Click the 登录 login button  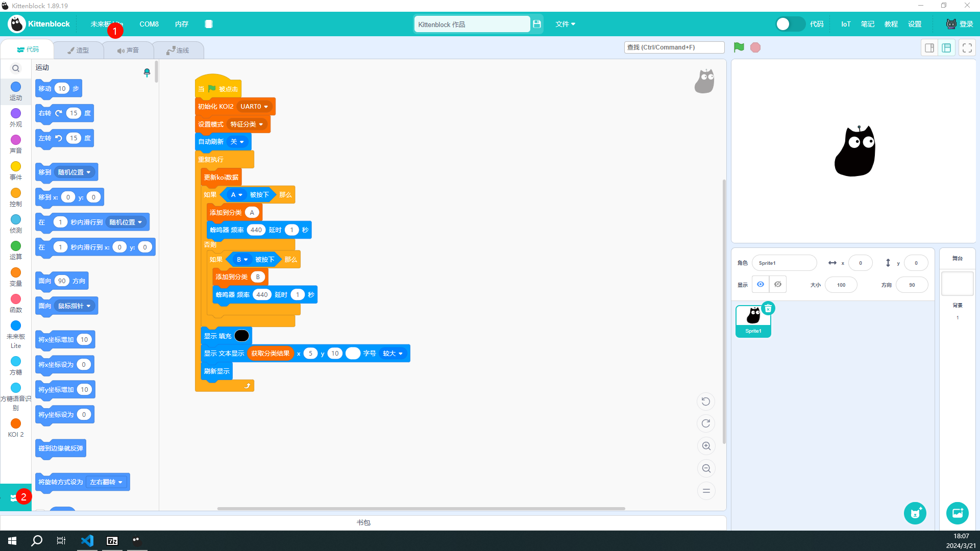tap(960, 24)
